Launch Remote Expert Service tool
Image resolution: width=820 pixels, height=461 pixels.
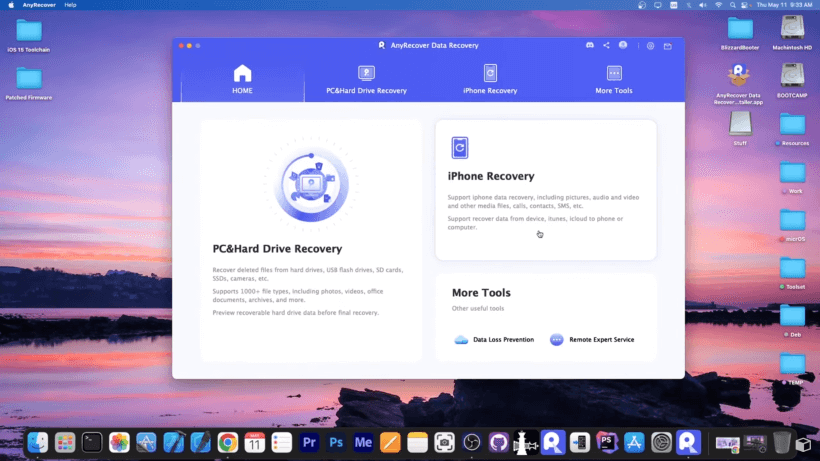click(x=592, y=340)
